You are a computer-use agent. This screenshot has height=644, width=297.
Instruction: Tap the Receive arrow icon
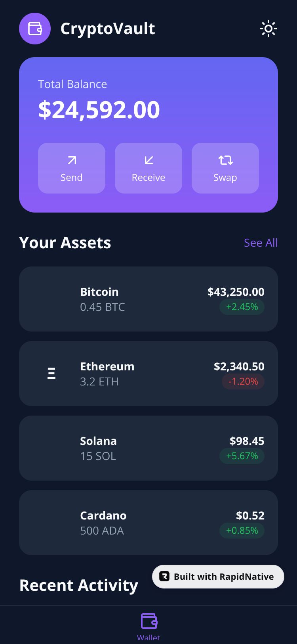click(x=148, y=160)
